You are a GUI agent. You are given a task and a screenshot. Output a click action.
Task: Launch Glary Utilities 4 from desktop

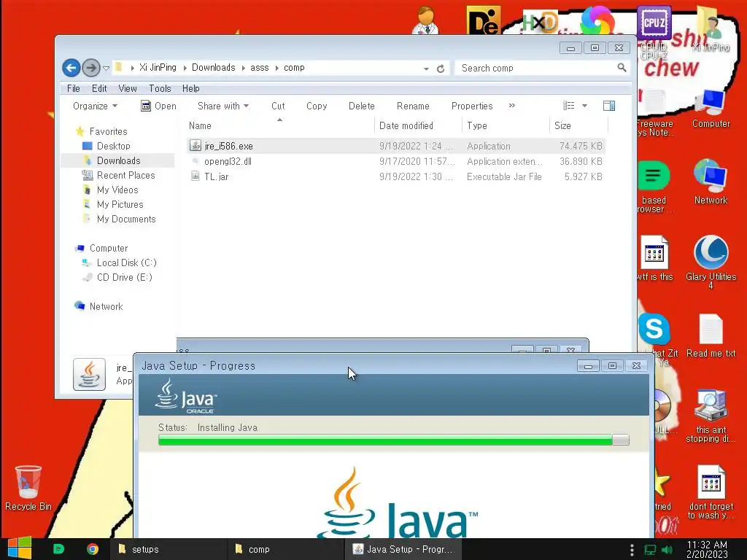point(711,262)
